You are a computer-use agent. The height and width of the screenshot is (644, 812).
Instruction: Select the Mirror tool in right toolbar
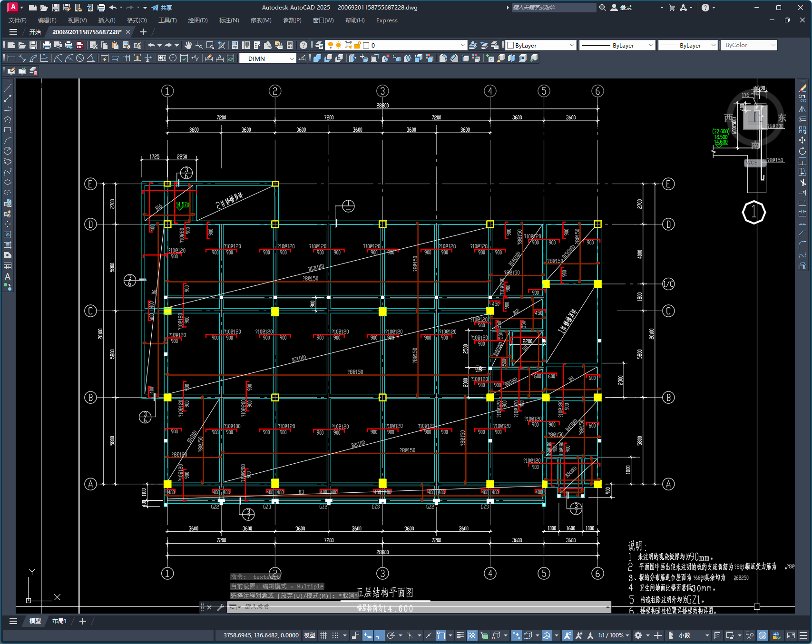coord(802,109)
